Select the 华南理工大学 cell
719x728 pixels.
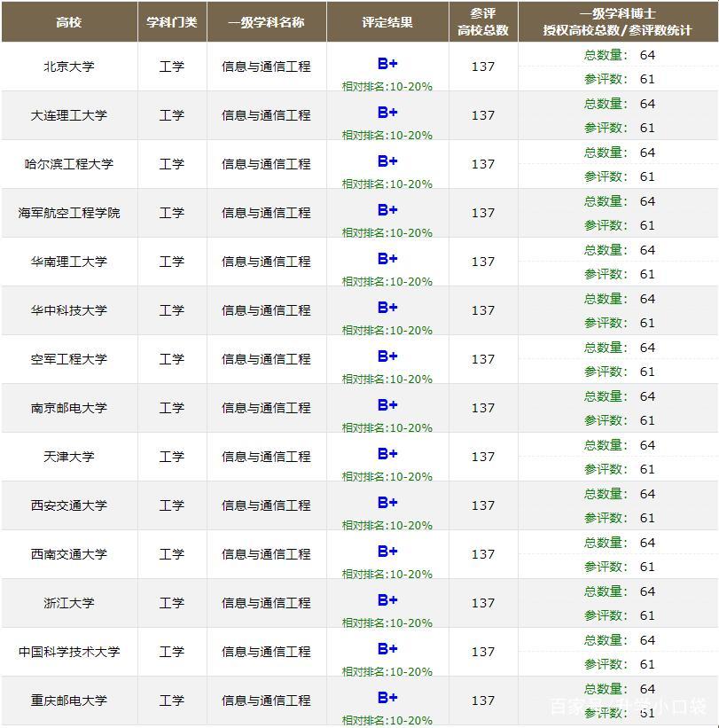pyautogui.click(x=68, y=262)
